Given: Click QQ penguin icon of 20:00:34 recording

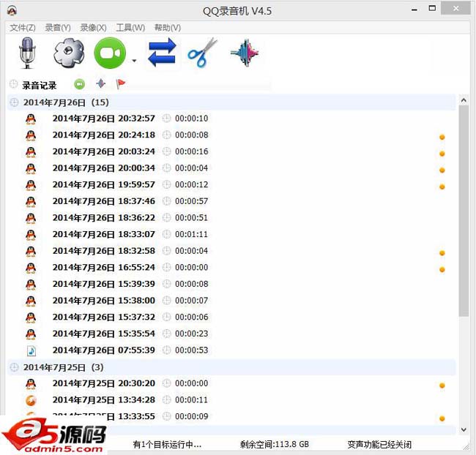Looking at the screenshot, I should click(x=31, y=168).
